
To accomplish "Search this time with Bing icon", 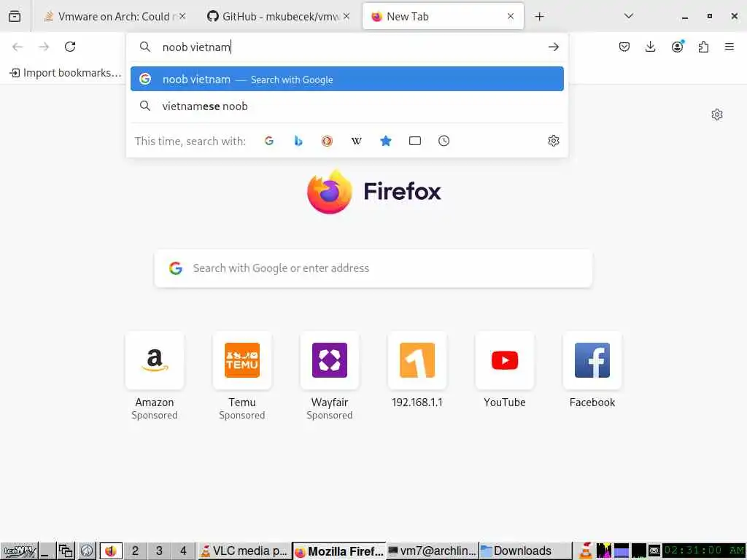I will (x=298, y=141).
